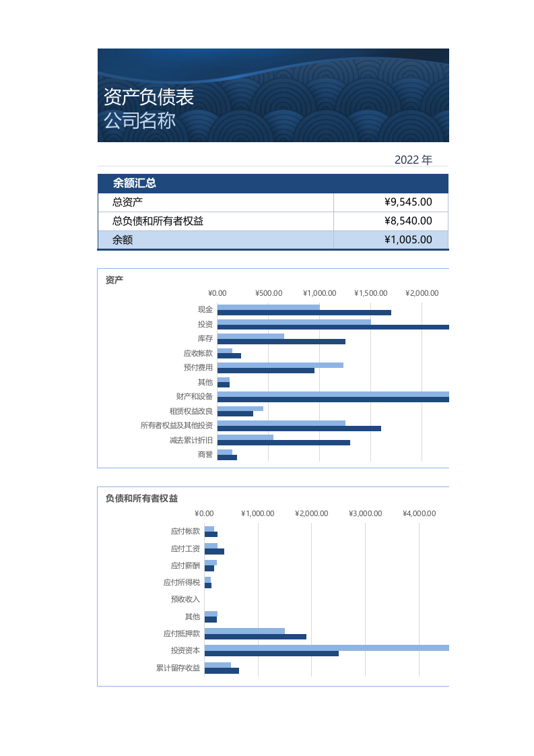534x756 pixels.
Task: Click the 应付所得税 category label
Action: click(182, 582)
